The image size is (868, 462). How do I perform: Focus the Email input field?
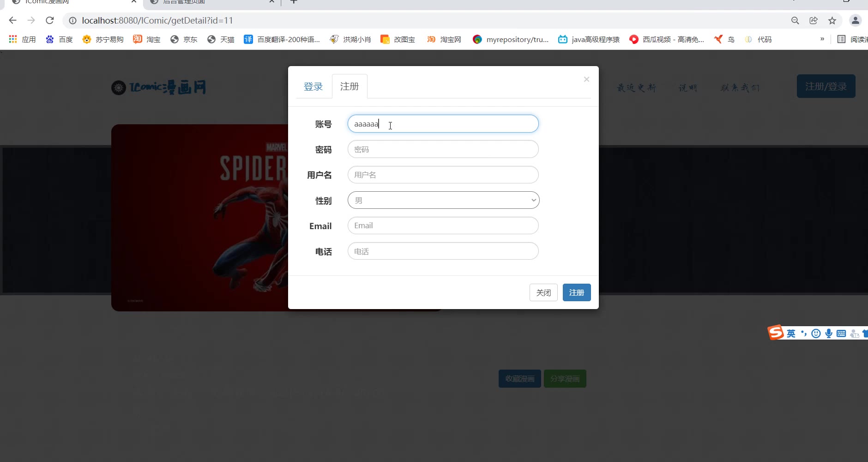(x=443, y=225)
